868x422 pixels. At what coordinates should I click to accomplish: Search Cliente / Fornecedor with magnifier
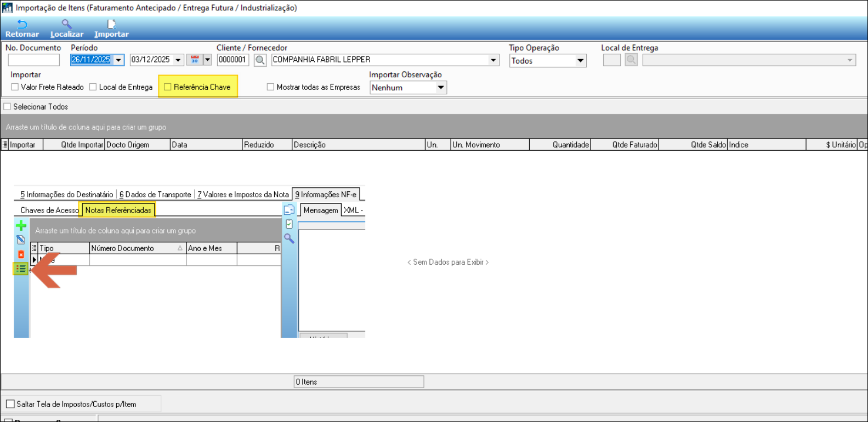click(x=260, y=60)
